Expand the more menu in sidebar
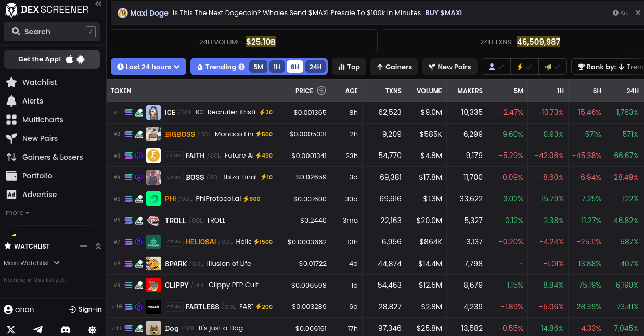Image resolution: width=644 pixels, height=336 pixels. (18, 213)
